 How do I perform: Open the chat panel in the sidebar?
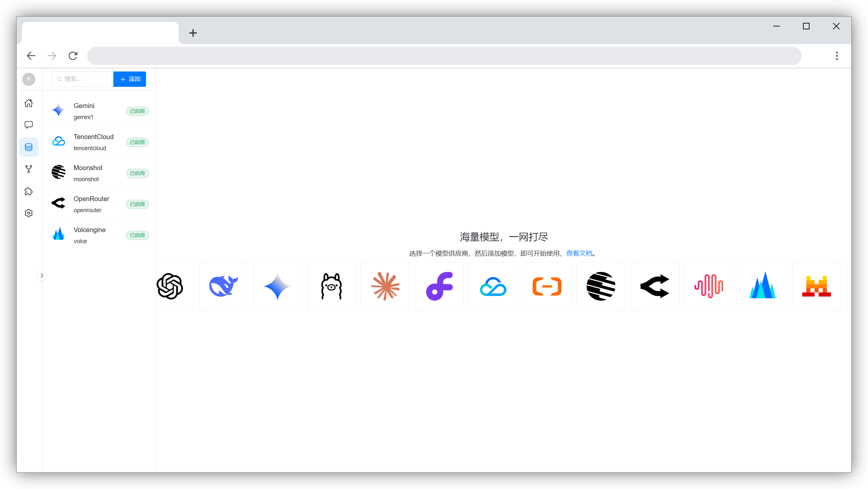(x=29, y=125)
